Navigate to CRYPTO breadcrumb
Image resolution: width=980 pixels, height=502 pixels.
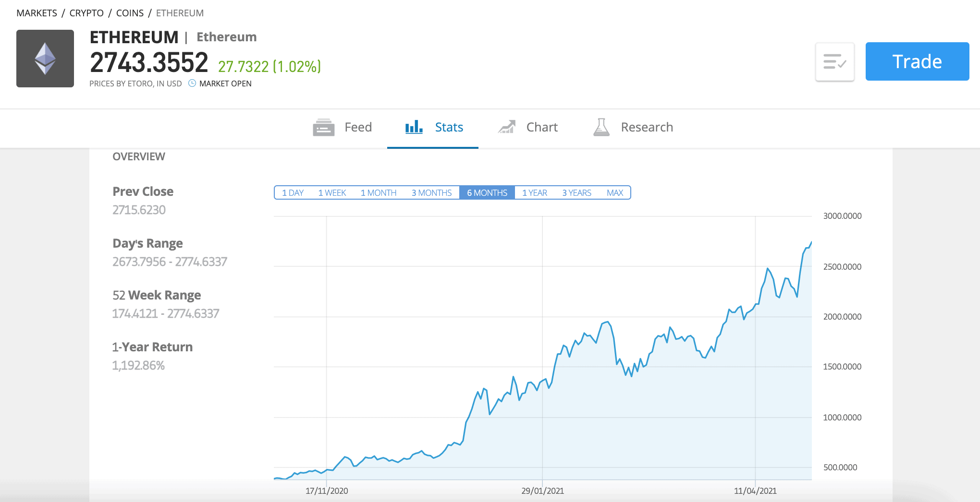coord(86,13)
